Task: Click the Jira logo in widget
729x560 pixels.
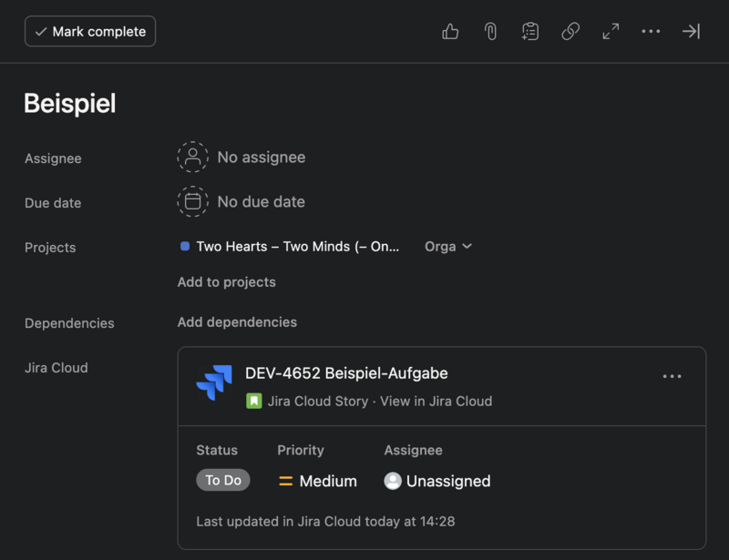Action: coord(214,382)
